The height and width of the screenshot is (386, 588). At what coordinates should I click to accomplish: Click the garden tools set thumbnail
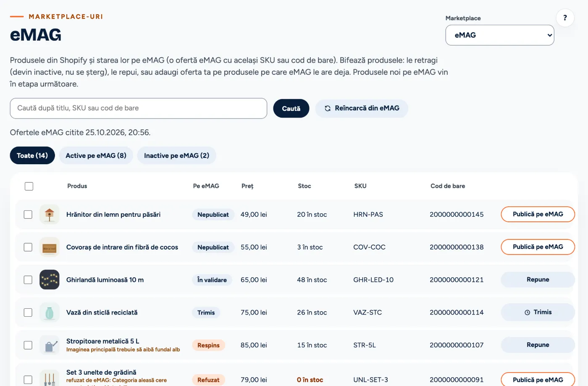50,378
